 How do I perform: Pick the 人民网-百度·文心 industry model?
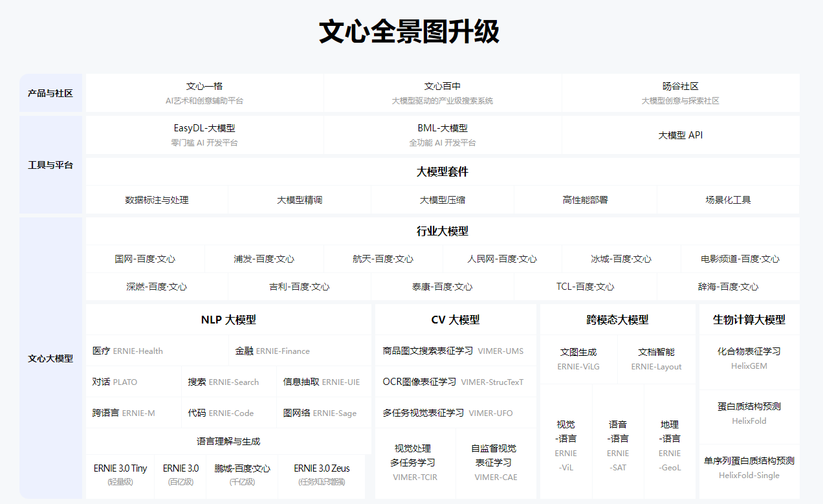(502, 259)
